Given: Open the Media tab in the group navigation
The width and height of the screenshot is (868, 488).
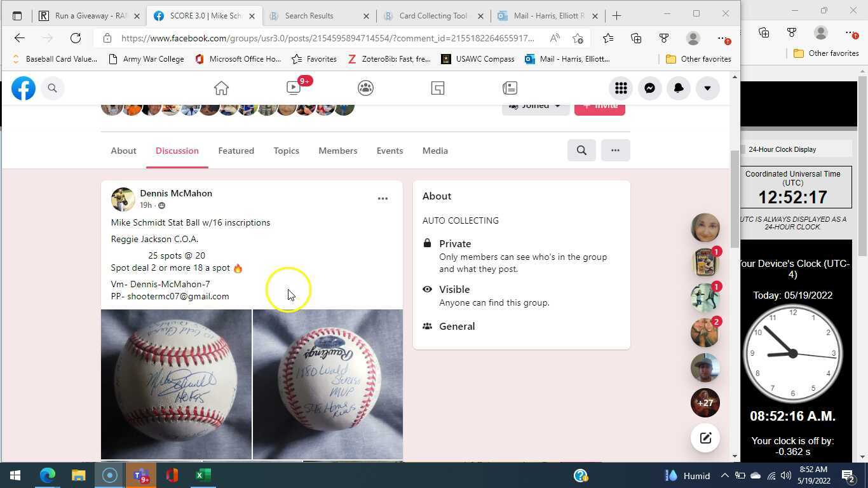Looking at the screenshot, I should point(435,151).
